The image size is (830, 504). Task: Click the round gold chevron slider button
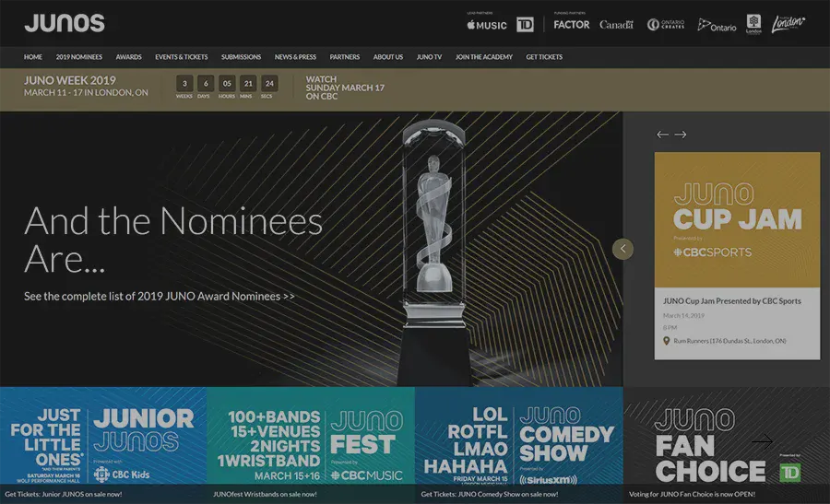[622, 249]
